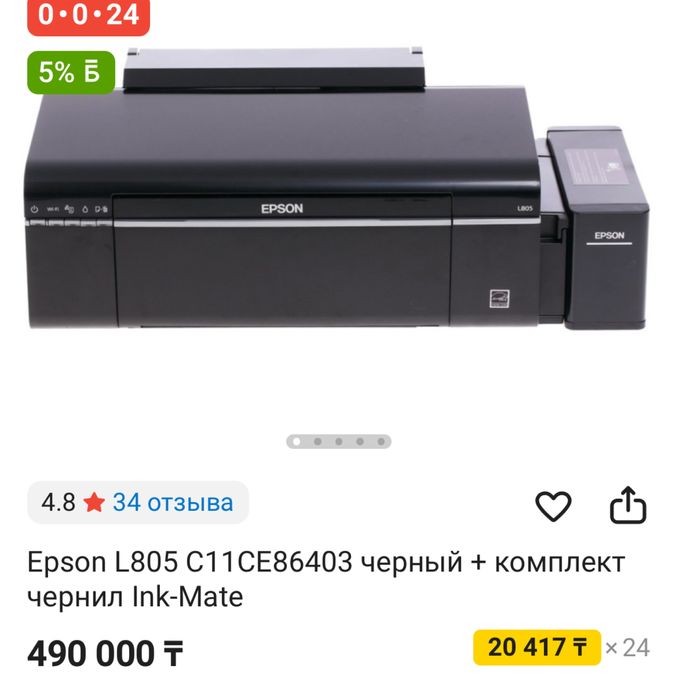Open the Epson L805 printer photo
Image resolution: width=678 pixels, height=699 pixels.
pos(337,189)
